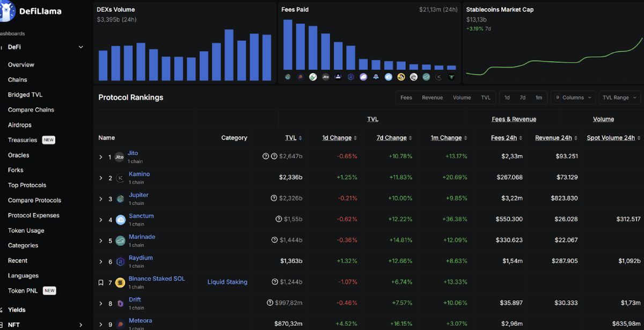Click the info icon next to Marinade TVL
Viewport: 644px width, 330px height.
274,240
